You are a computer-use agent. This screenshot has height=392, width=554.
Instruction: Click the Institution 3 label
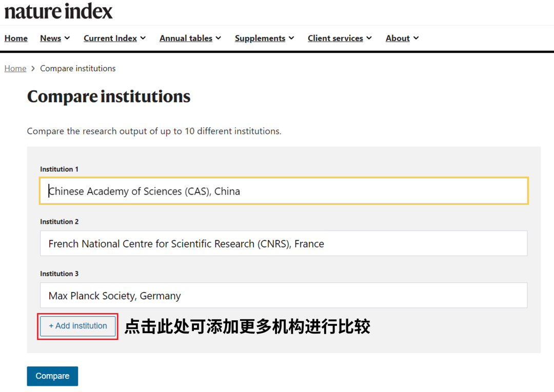click(x=60, y=274)
